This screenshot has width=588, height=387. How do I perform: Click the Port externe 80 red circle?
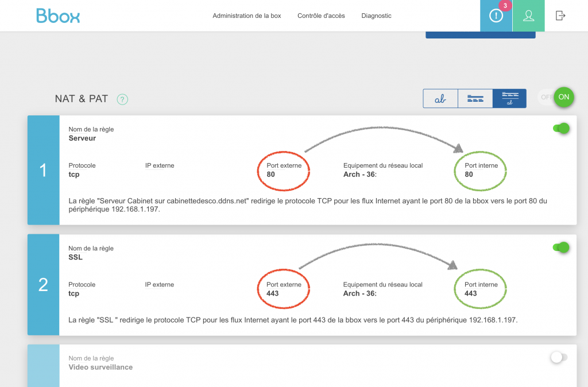click(x=284, y=170)
